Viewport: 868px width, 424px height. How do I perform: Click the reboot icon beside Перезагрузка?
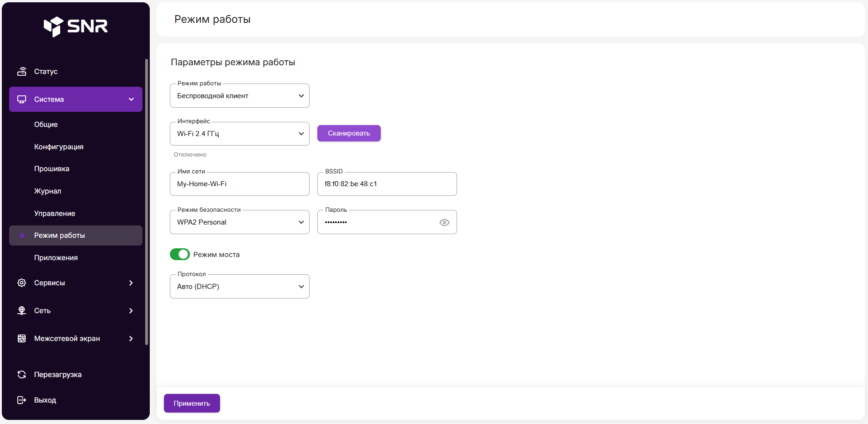[x=21, y=375]
